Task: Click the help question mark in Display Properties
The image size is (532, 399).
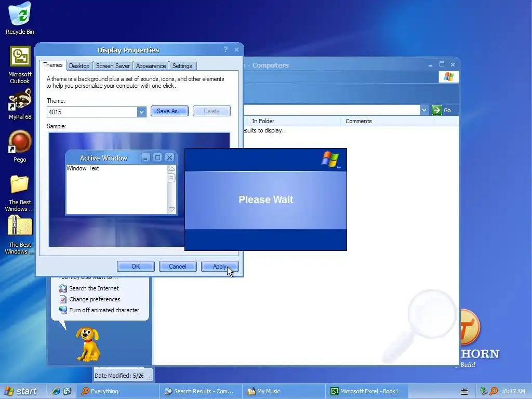Action: coord(225,49)
